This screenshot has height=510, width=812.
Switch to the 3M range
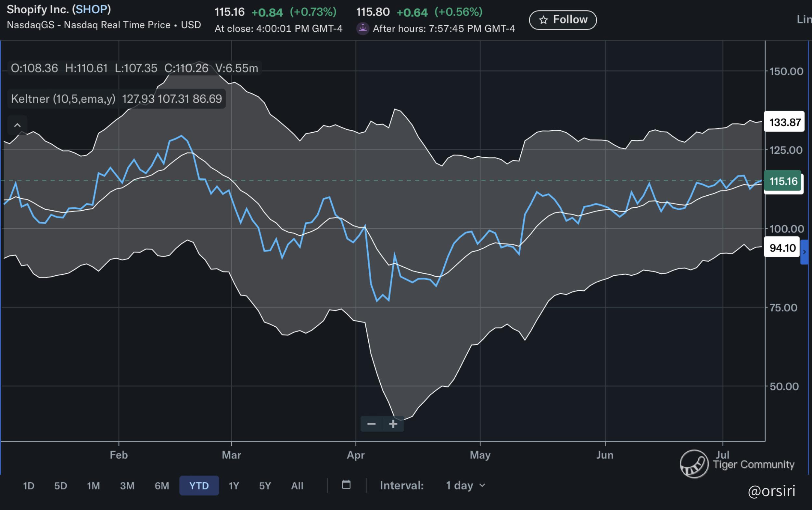click(x=127, y=486)
